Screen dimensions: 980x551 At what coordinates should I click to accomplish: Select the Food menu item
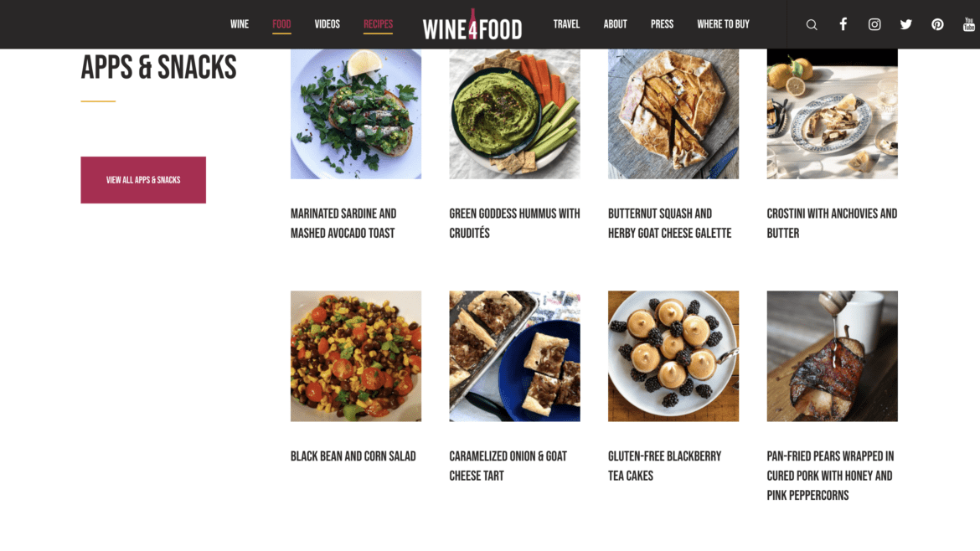tap(281, 24)
